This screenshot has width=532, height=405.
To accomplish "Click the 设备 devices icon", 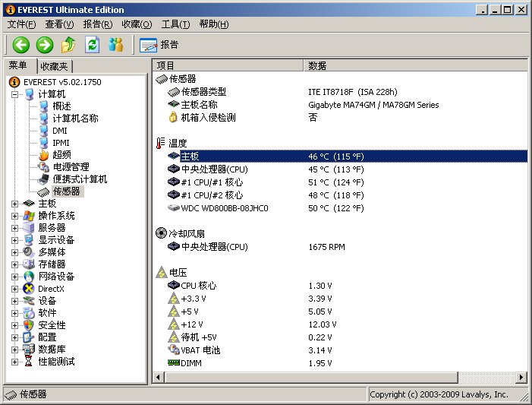I will (29, 301).
